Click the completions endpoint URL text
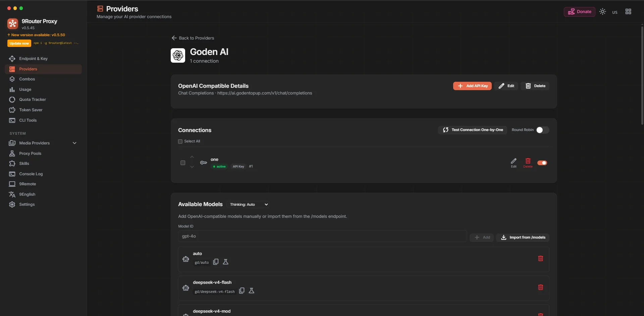Image resolution: width=644 pixels, height=316 pixels. [x=265, y=93]
